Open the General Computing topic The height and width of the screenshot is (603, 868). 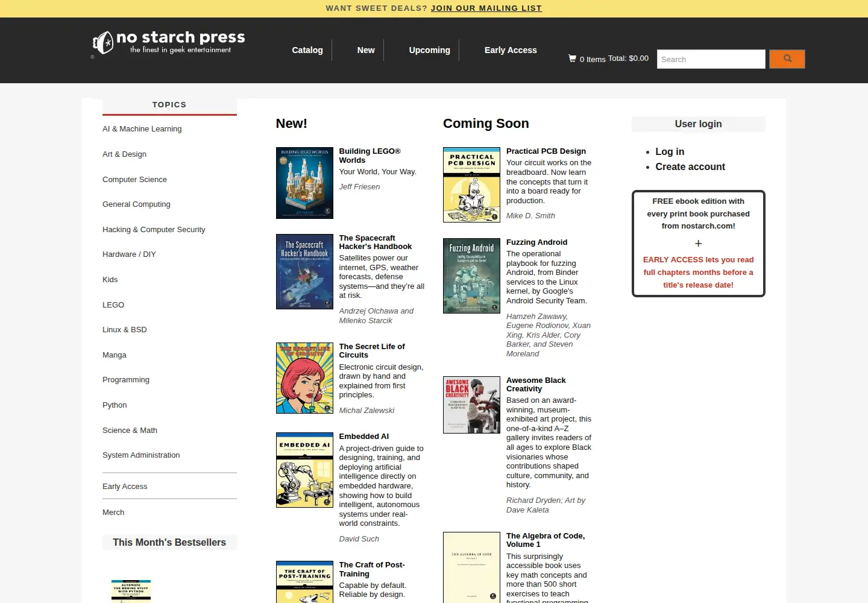136,204
